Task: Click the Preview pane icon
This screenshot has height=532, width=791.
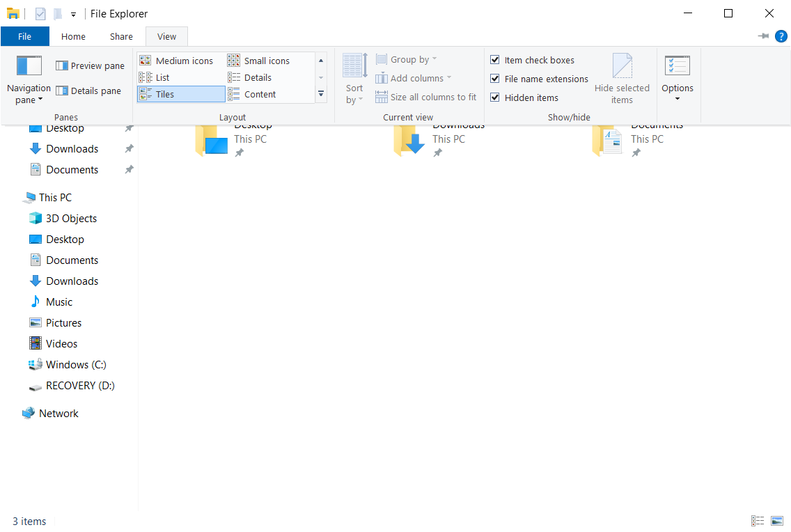Action: [62, 65]
